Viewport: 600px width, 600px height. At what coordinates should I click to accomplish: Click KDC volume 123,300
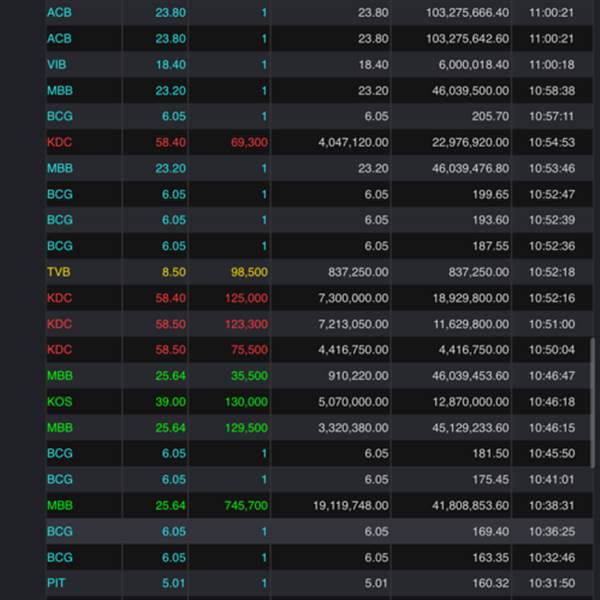pos(246,324)
